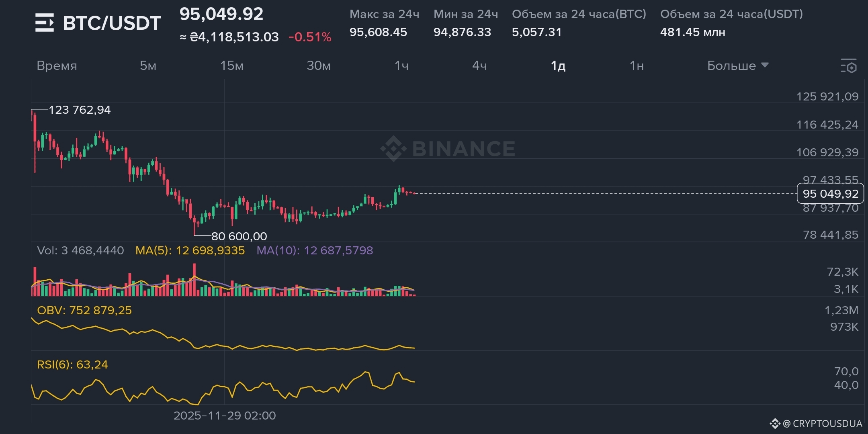Click the BTC/USDT pair title
The width and height of the screenshot is (868, 434).
pos(112,23)
